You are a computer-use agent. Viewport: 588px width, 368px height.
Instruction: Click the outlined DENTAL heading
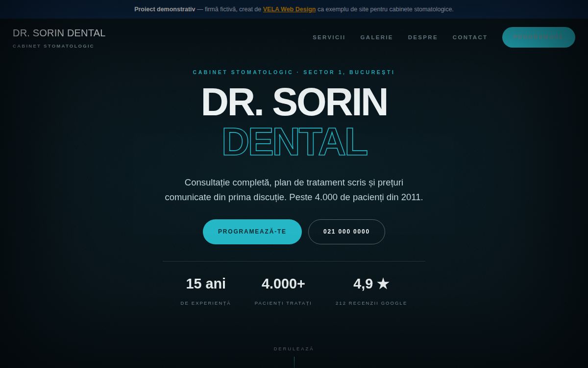point(294,142)
